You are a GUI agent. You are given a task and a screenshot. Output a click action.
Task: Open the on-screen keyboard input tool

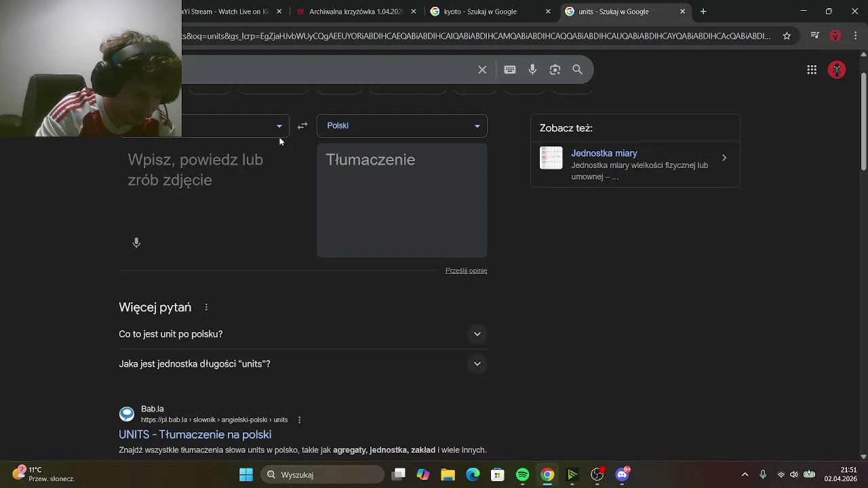click(x=510, y=69)
